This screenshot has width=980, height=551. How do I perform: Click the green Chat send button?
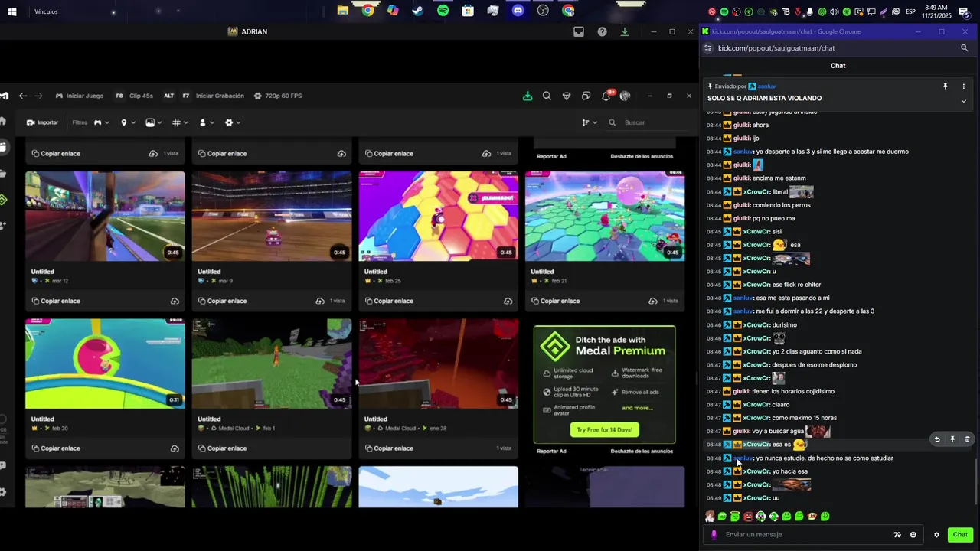960,535
